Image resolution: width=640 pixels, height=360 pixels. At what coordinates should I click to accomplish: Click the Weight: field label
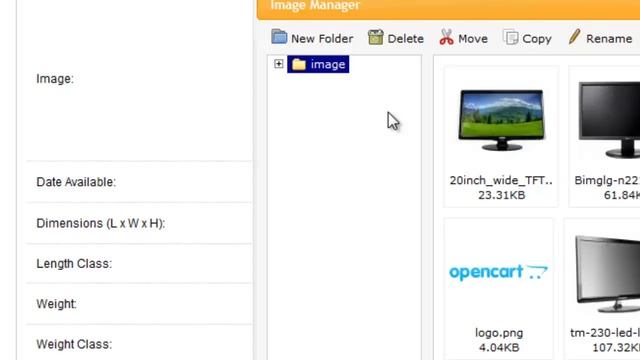coord(56,304)
